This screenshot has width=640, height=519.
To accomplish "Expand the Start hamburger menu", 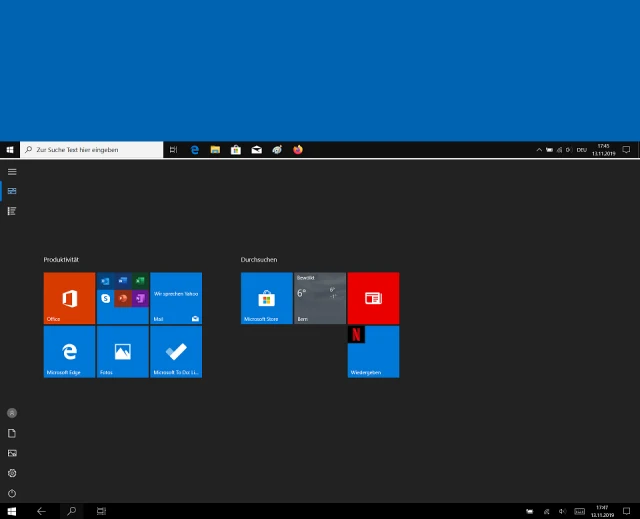I will point(12,172).
